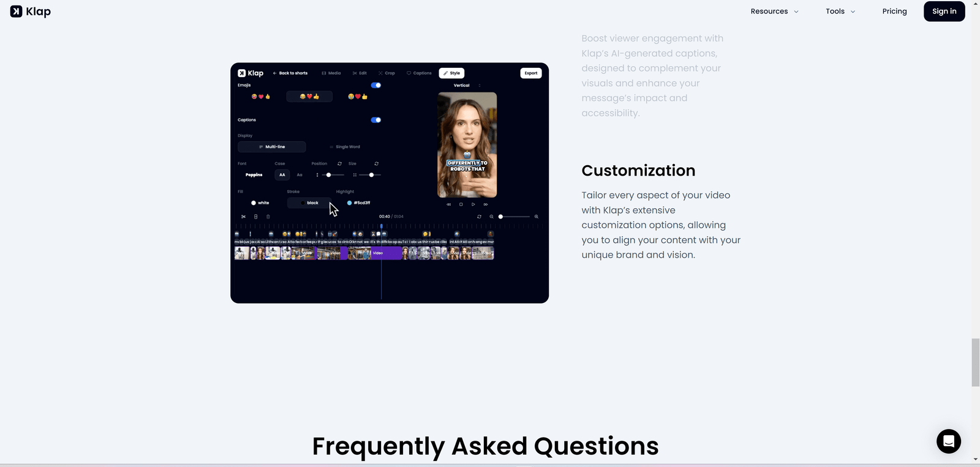
Task: Click the blue playhead marker on the timeline
Action: (381, 226)
